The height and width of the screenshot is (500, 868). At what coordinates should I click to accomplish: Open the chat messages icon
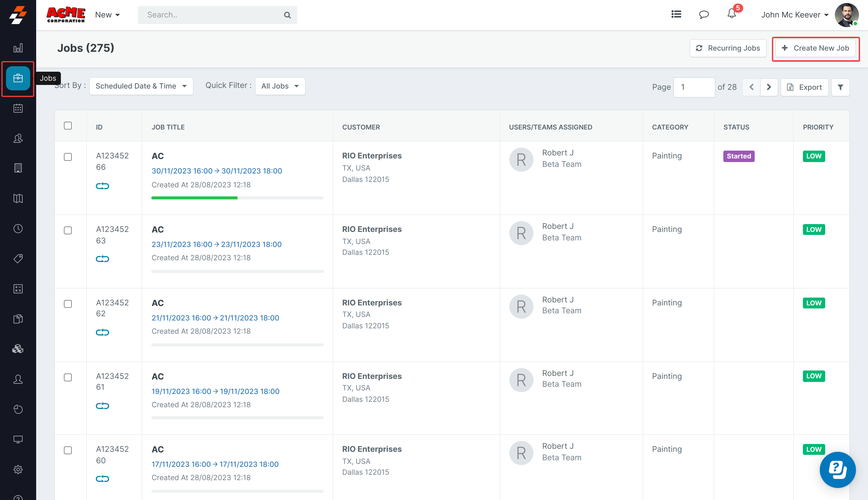point(704,14)
